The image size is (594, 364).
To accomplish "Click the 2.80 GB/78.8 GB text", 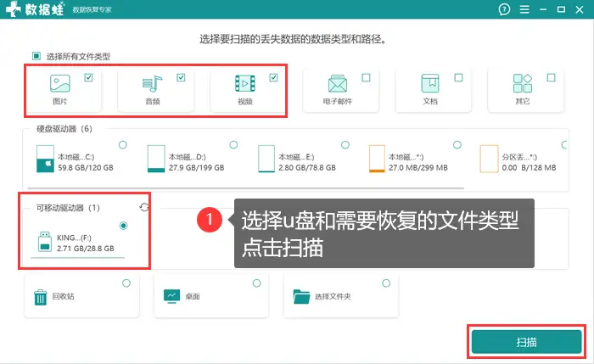I will coord(307,168).
